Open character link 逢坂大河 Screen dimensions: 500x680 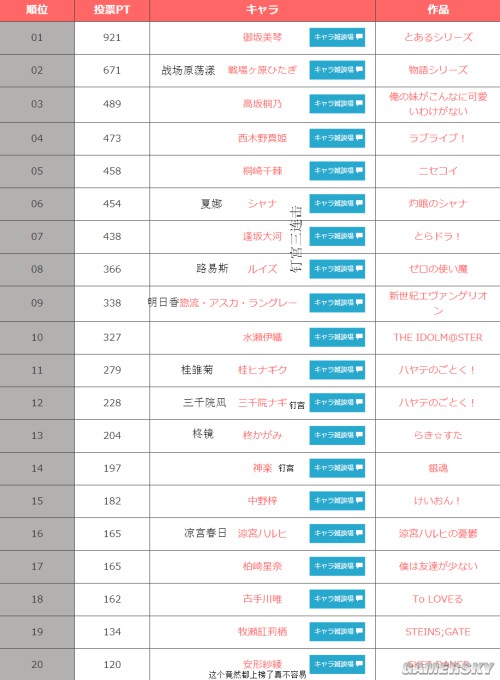tap(262, 236)
